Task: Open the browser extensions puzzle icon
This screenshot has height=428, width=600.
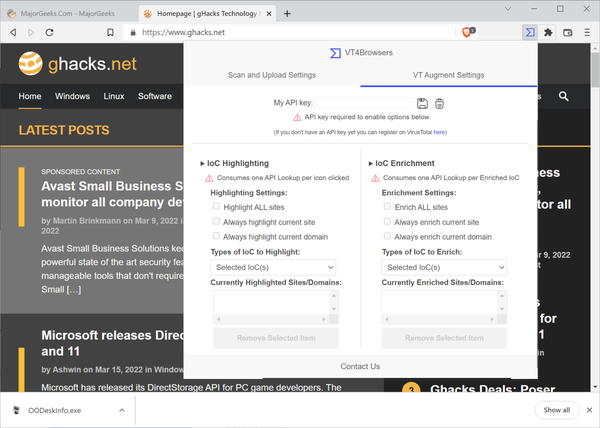Action: point(548,33)
